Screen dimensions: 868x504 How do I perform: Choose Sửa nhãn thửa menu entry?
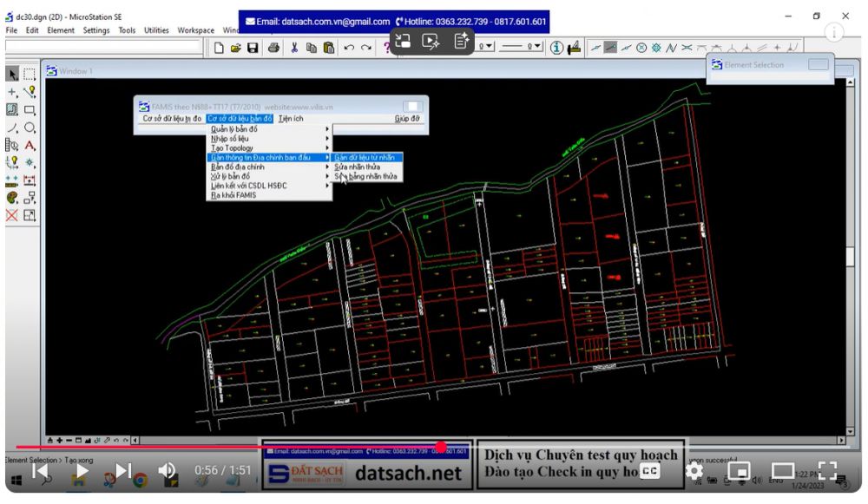pyautogui.click(x=358, y=167)
